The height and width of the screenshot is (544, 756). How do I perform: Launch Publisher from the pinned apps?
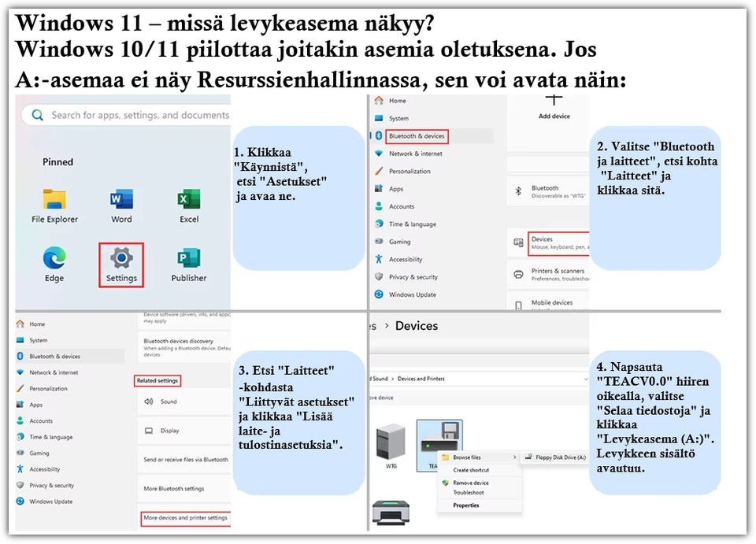click(x=188, y=257)
